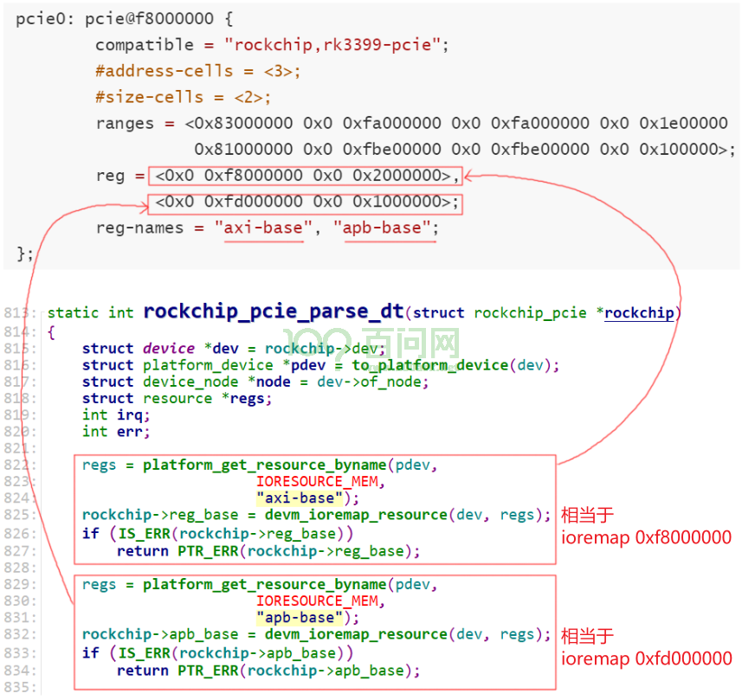Click the first IORESOURCE_MEM constant
Viewport: 742px width, 700px height.
[317, 481]
